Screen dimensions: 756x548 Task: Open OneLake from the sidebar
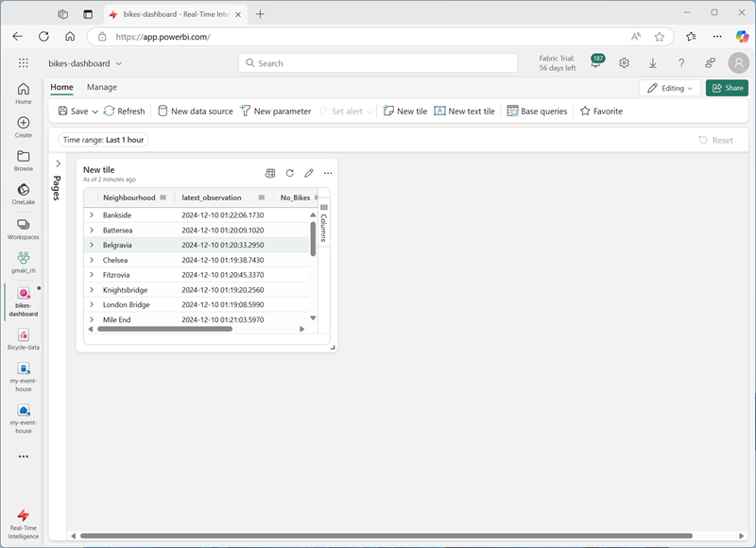(23, 195)
